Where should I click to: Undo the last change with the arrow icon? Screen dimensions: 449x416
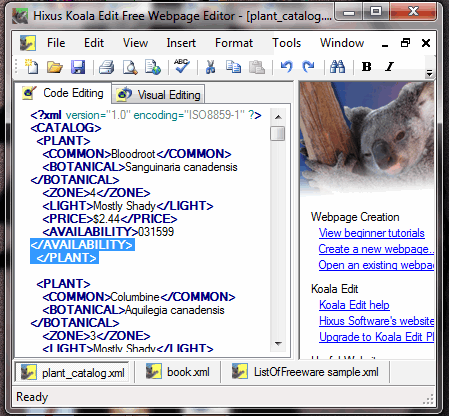tap(286, 67)
